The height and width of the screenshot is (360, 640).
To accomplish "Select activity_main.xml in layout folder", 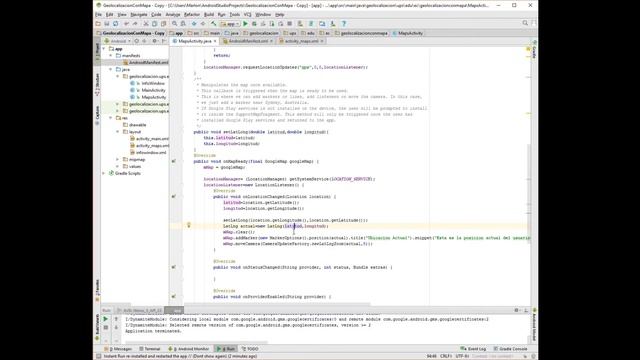I will 149,139.
